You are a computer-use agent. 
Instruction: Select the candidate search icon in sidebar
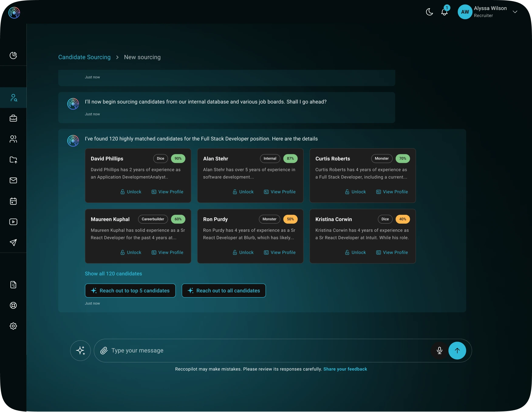click(x=13, y=98)
